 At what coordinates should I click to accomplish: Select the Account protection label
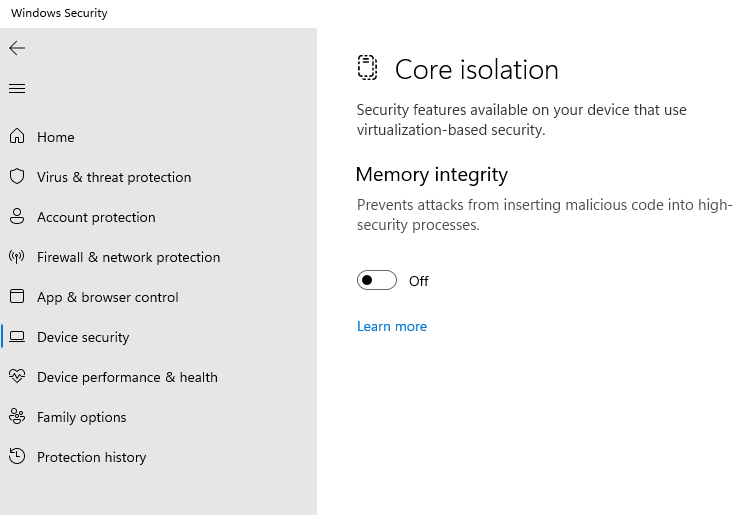(x=96, y=217)
